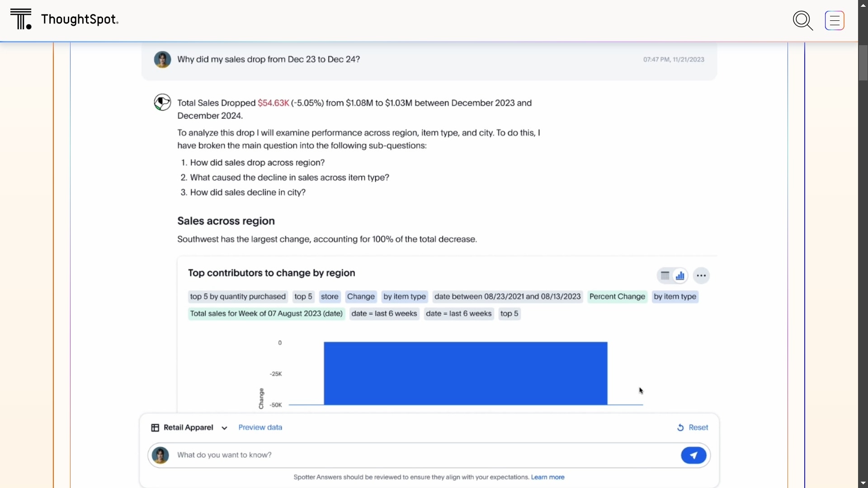The width and height of the screenshot is (868, 488).
Task: Open the chart's three-dot options menu
Action: pyautogui.click(x=701, y=275)
